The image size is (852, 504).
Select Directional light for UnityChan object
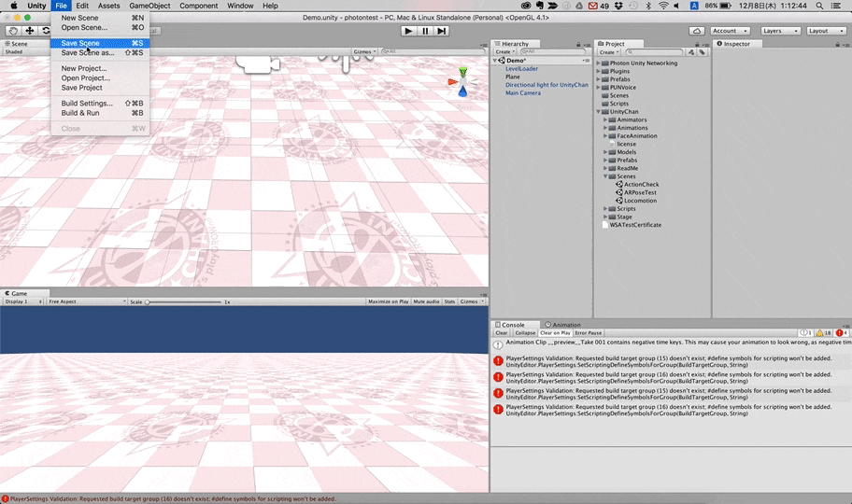[547, 85]
